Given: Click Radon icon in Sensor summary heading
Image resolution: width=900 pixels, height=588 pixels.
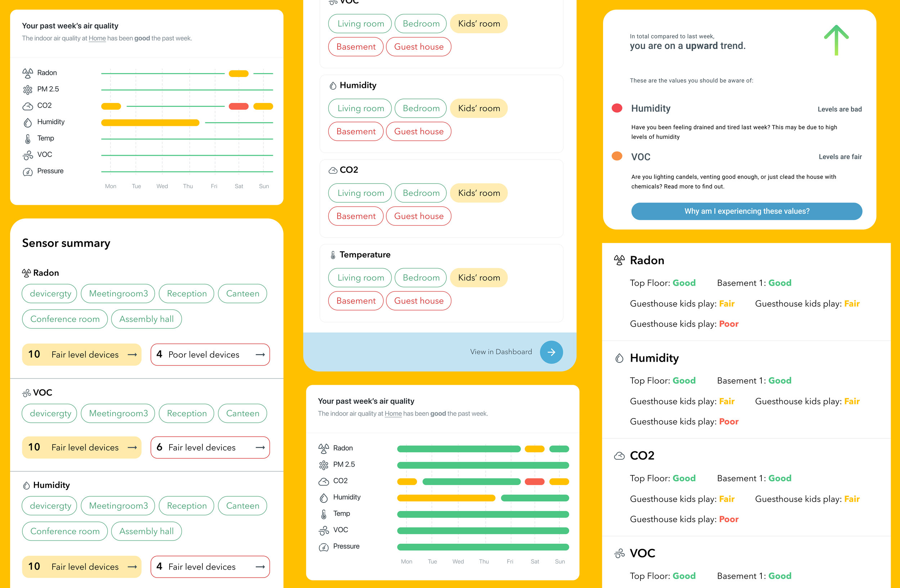Looking at the screenshot, I should [x=27, y=273].
